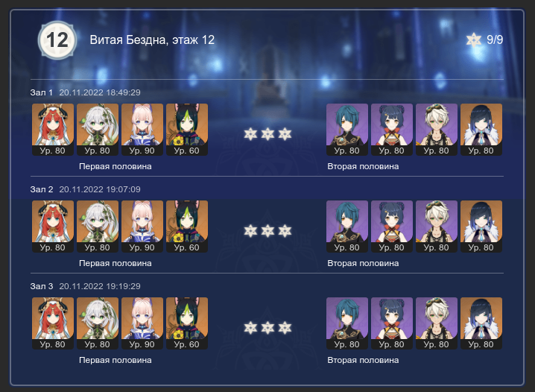The width and height of the screenshot is (535, 392).
Task: Click middle star of Chamber 1 rating
Action: 267,134
